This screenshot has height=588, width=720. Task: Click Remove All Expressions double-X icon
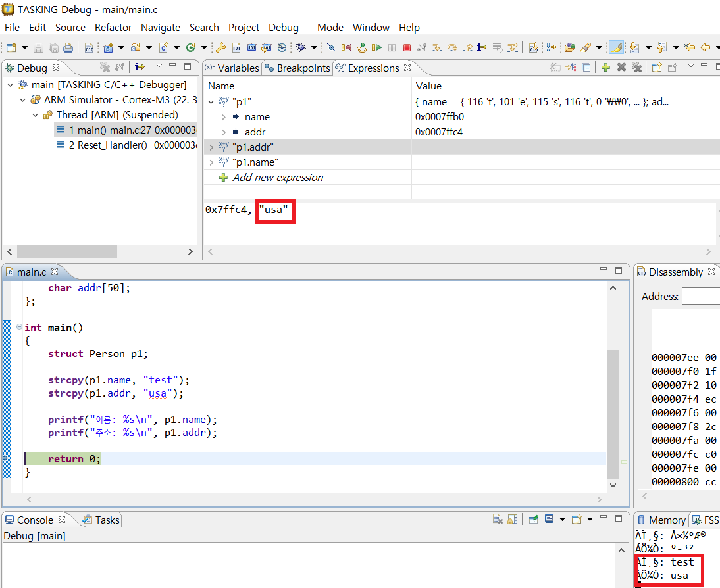tap(636, 68)
